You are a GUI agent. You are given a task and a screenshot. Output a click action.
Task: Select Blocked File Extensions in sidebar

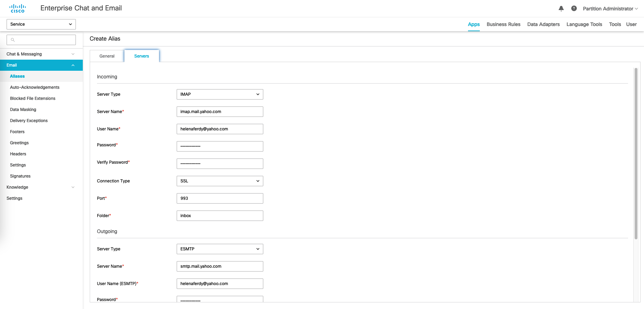point(33,98)
